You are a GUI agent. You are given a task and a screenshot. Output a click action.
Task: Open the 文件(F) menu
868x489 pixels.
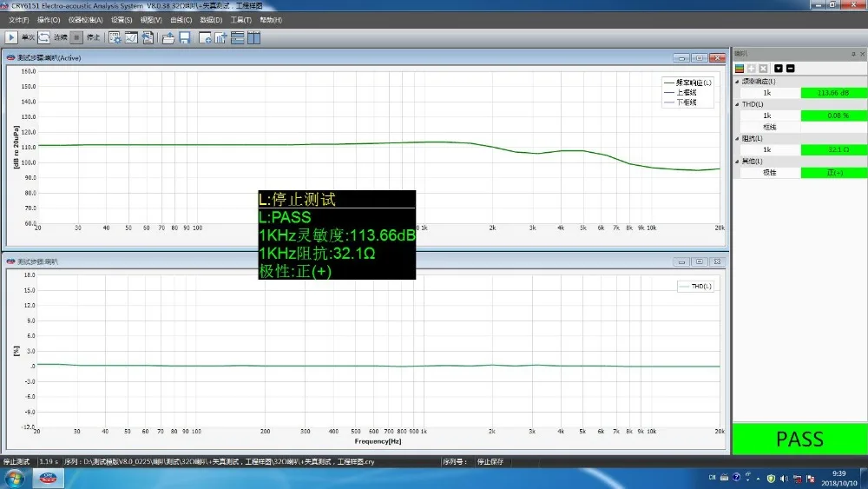click(19, 19)
